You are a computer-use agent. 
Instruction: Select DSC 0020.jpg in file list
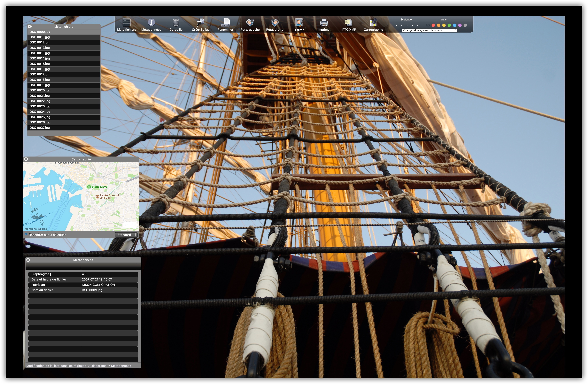click(64, 90)
